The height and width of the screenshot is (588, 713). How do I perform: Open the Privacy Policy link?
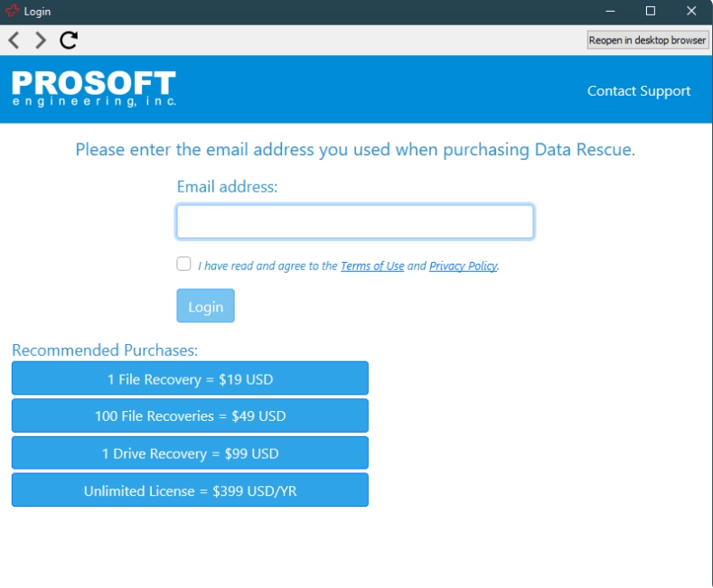click(463, 266)
